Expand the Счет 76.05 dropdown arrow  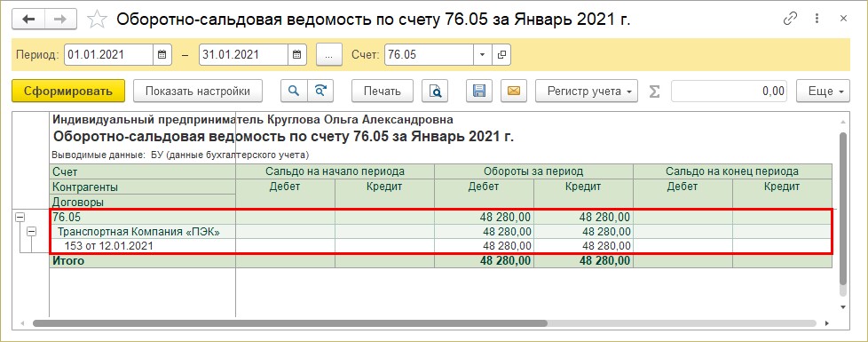click(482, 55)
